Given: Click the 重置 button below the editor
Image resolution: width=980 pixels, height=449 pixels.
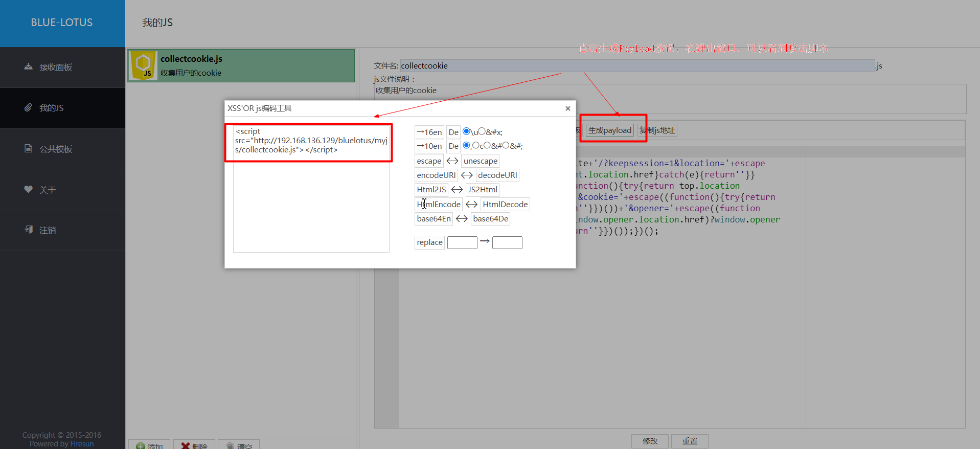Looking at the screenshot, I should (x=690, y=441).
